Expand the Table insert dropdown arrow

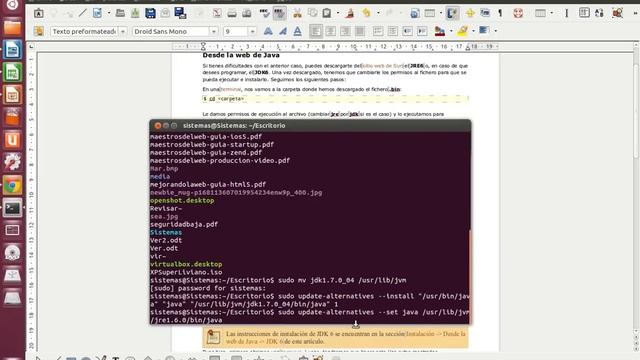point(441,13)
